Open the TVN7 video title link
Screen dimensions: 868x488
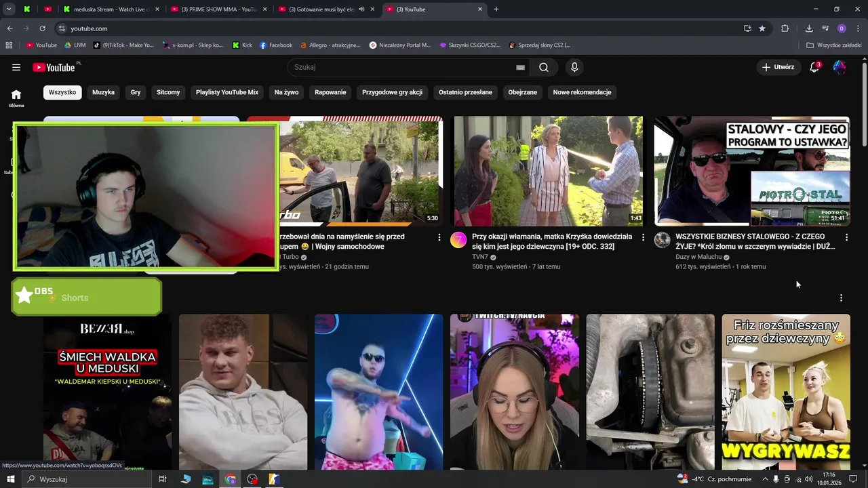pos(552,241)
